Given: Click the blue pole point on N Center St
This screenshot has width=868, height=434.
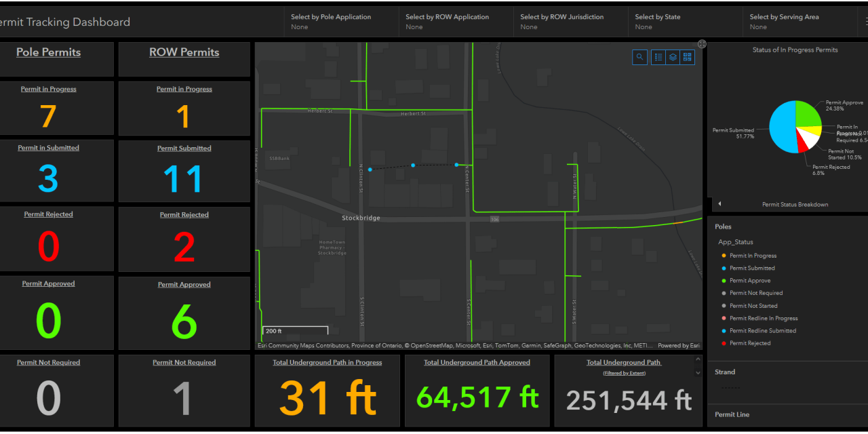Looking at the screenshot, I should tap(457, 165).
